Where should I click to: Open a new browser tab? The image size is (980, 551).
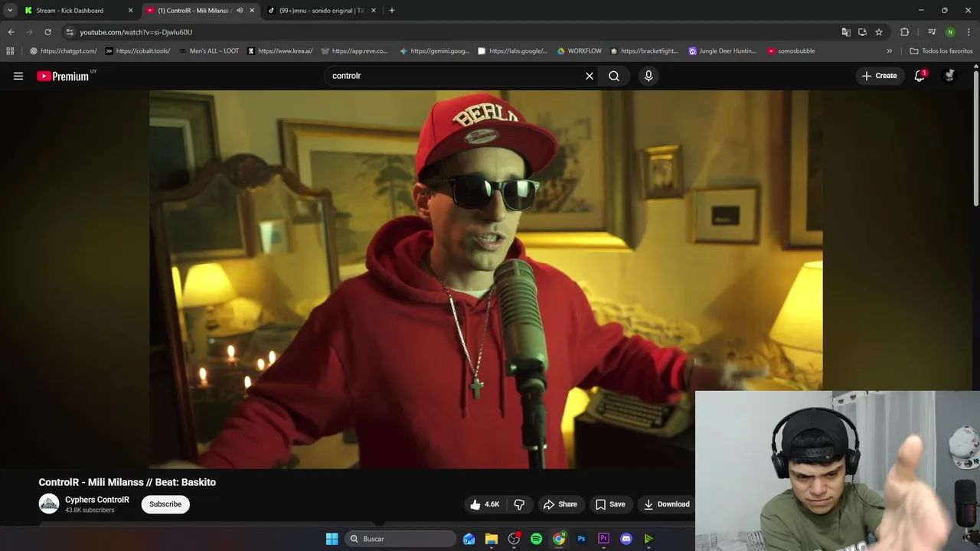click(392, 11)
